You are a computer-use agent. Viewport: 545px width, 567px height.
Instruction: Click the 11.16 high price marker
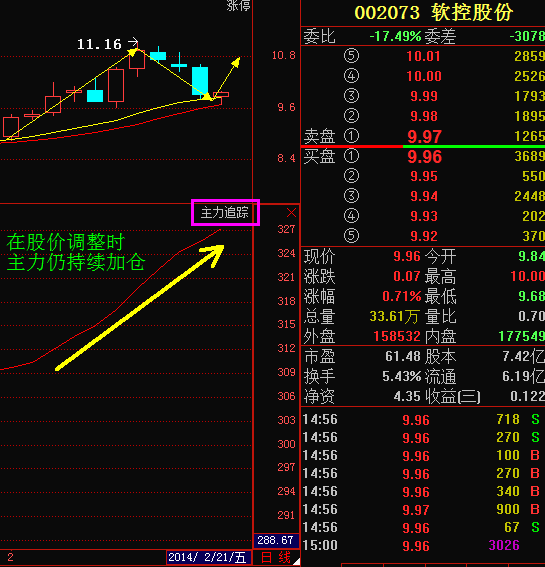point(99,44)
